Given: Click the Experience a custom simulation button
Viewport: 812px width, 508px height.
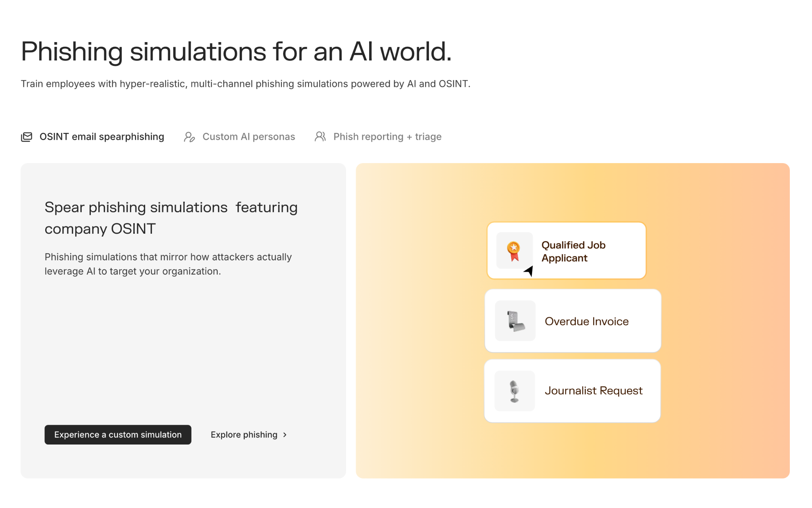Looking at the screenshot, I should tap(118, 435).
